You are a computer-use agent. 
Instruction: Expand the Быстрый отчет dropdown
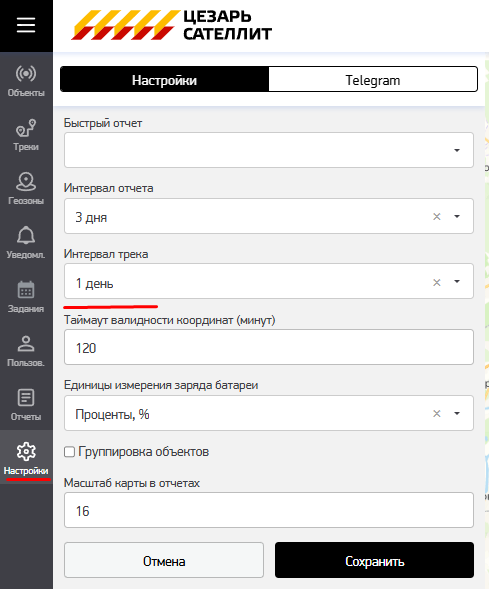pyautogui.click(x=269, y=150)
